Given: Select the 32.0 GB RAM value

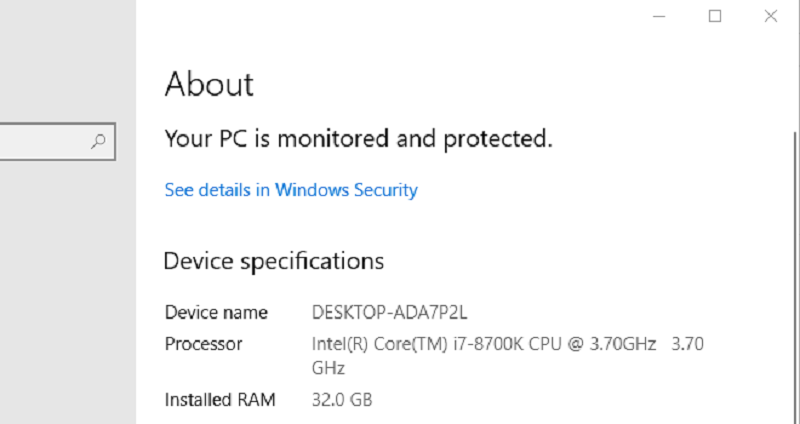Looking at the screenshot, I should point(342,400).
